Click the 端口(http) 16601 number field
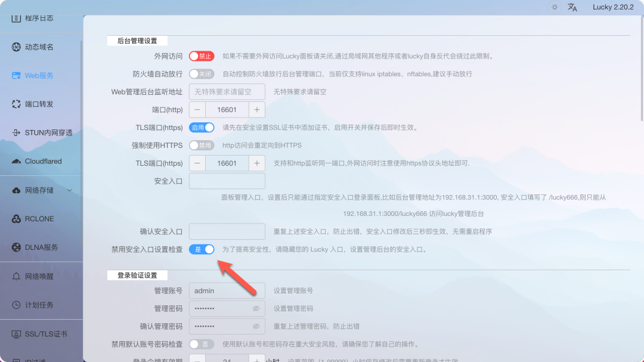 click(x=227, y=110)
